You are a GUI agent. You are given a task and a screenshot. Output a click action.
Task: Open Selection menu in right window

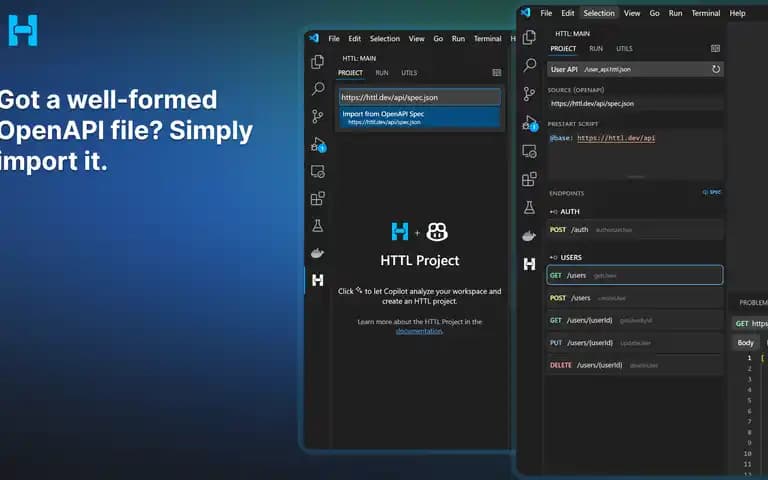[x=599, y=13]
